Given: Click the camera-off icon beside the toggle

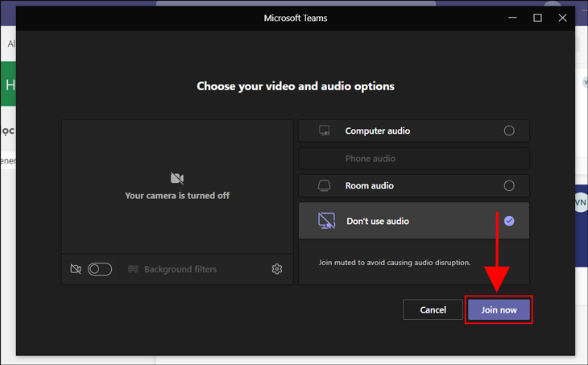Looking at the screenshot, I should [x=76, y=269].
